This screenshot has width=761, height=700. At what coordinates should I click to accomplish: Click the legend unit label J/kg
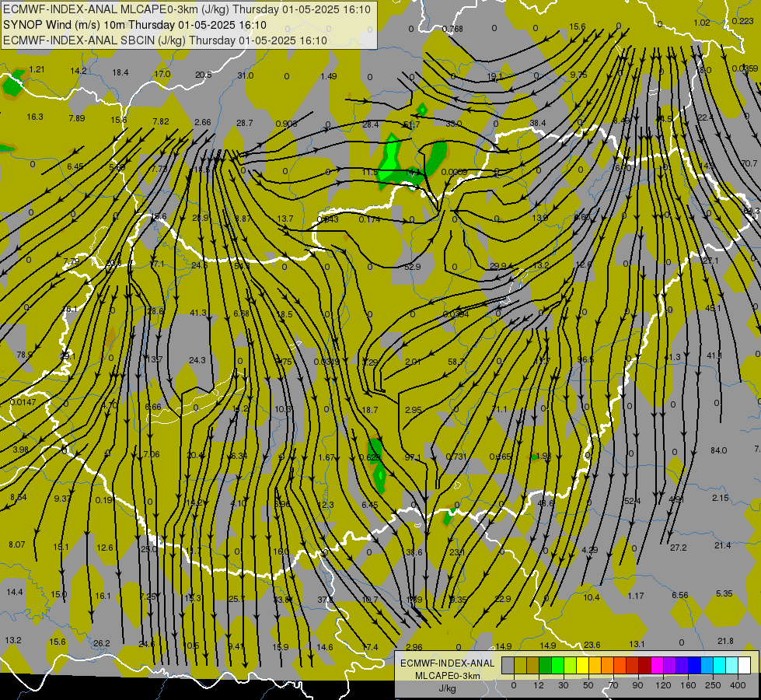[x=448, y=688]
